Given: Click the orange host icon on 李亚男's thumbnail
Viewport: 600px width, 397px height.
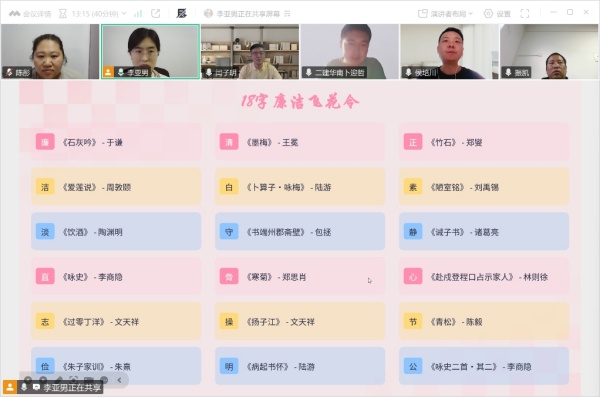Looking at the screenshot, I should [108, 72].
